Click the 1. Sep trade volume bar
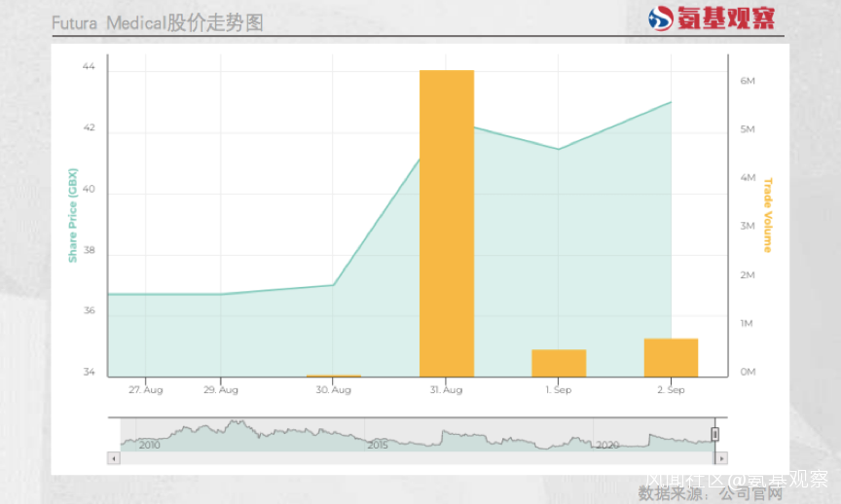 point(559,363)
